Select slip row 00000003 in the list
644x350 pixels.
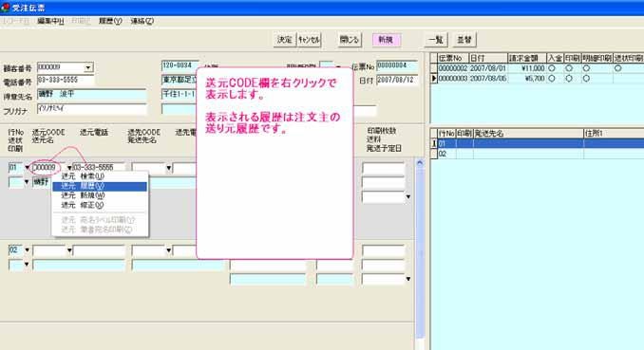(537, 79)
